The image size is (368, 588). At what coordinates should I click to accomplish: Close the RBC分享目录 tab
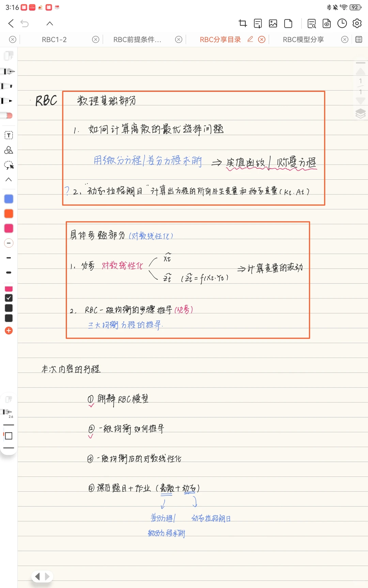[262, 39]
